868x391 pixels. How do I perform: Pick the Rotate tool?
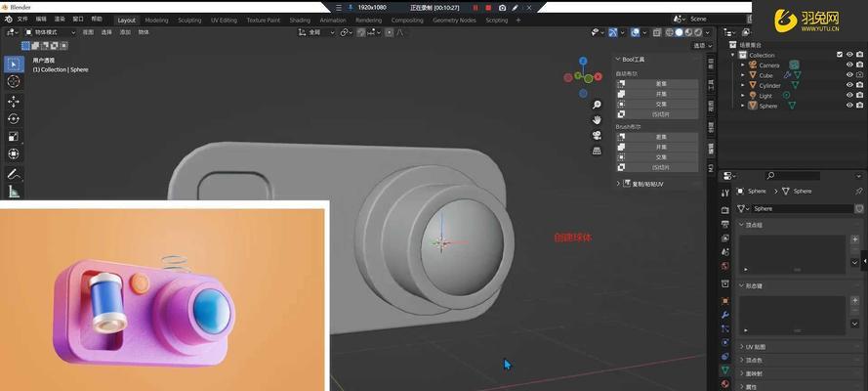tap(14, 118)
